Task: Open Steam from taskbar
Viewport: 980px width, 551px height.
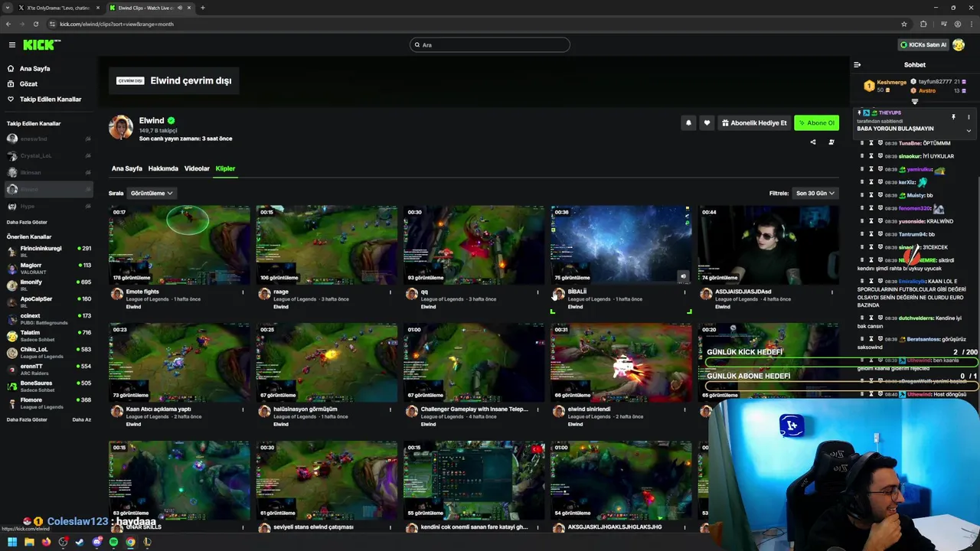Action: pyautogui.click(x=80, y=542)
